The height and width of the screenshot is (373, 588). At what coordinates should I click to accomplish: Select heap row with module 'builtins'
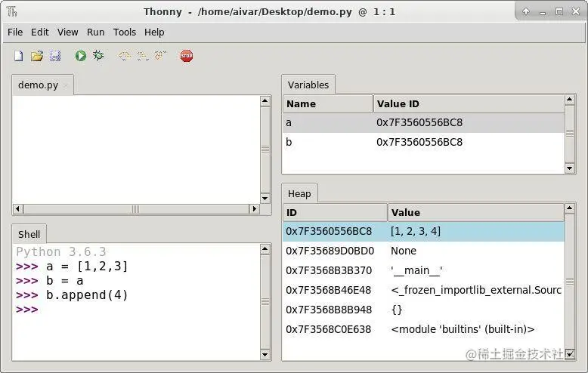coord(423,329)
